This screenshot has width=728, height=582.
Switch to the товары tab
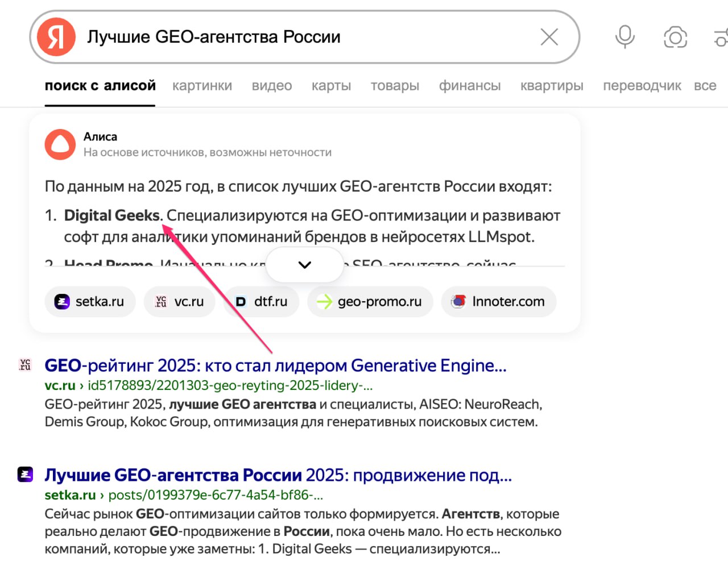[x=395, y=86]
